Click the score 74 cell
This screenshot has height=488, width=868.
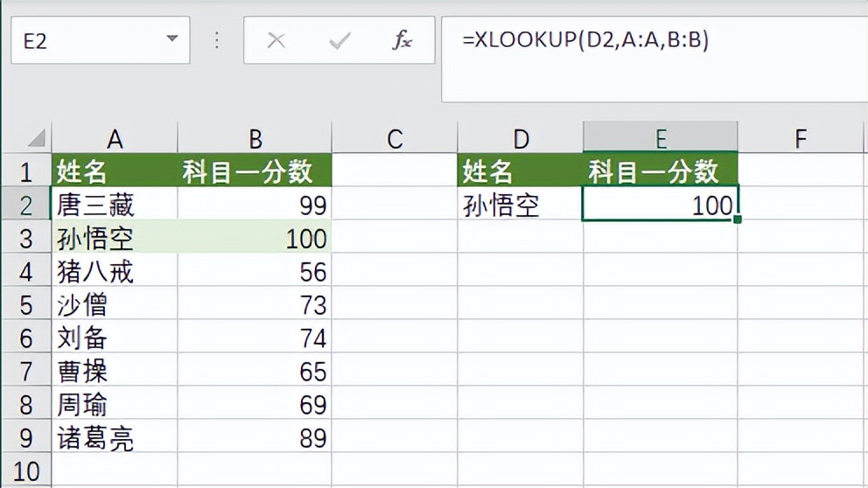coord(255,337)
